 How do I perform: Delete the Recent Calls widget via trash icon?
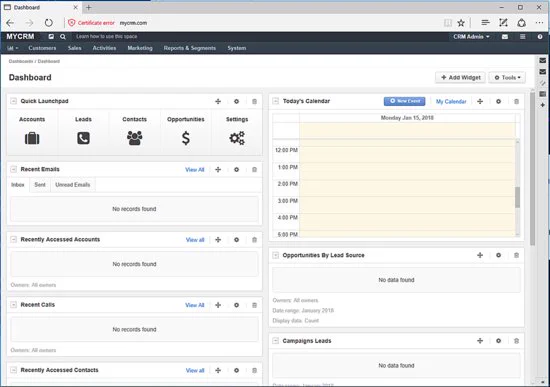click(254, 305)
